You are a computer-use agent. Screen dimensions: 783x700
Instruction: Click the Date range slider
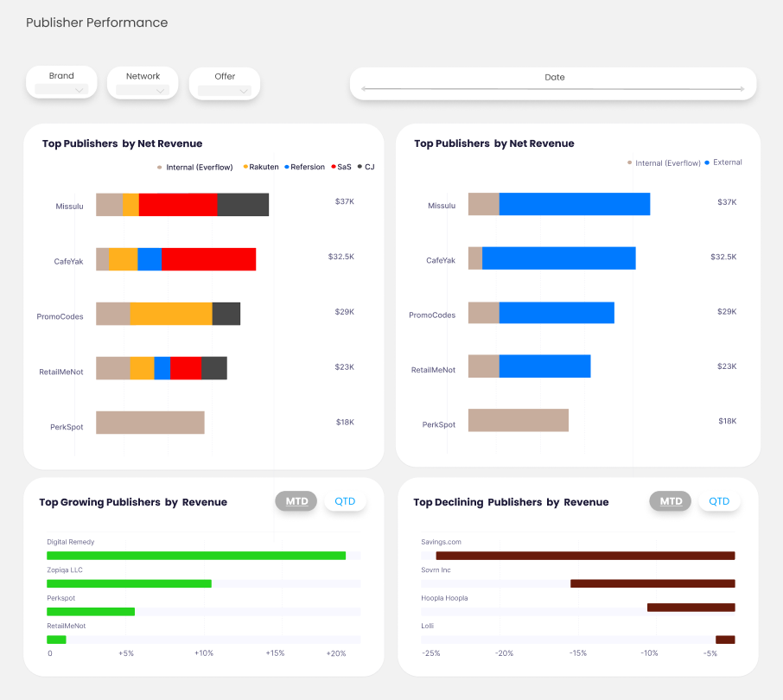click(553, 88)
